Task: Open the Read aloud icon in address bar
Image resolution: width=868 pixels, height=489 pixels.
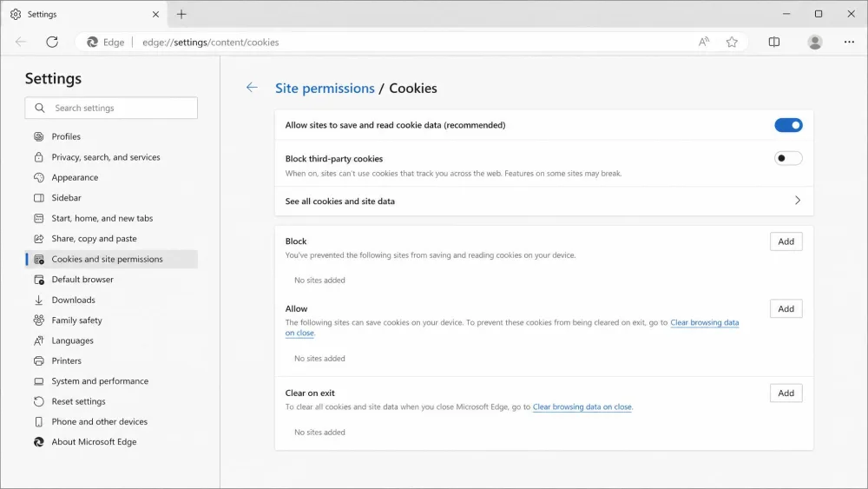Action: pos(704,42)
